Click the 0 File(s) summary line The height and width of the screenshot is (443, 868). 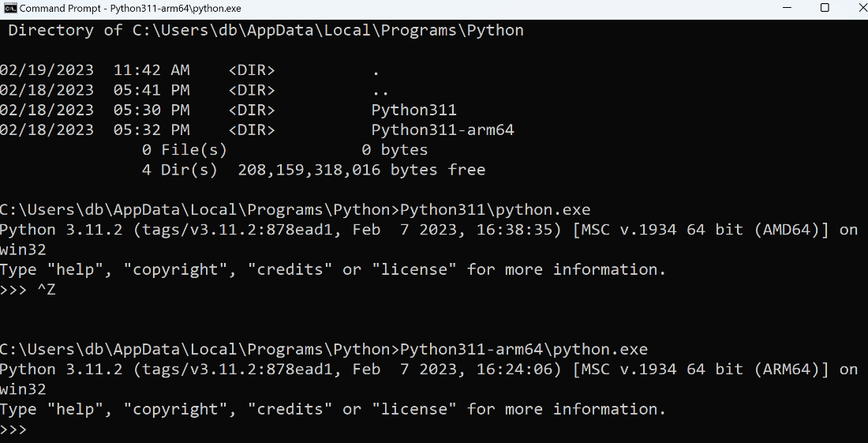pos(185,149)
